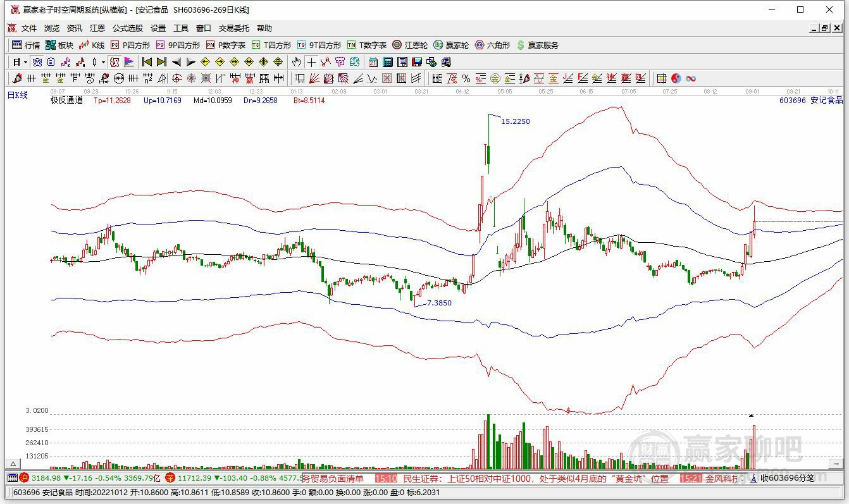849x504 pixels.
Task: Open the 行情 quotes view
Action: pos(26,45)
